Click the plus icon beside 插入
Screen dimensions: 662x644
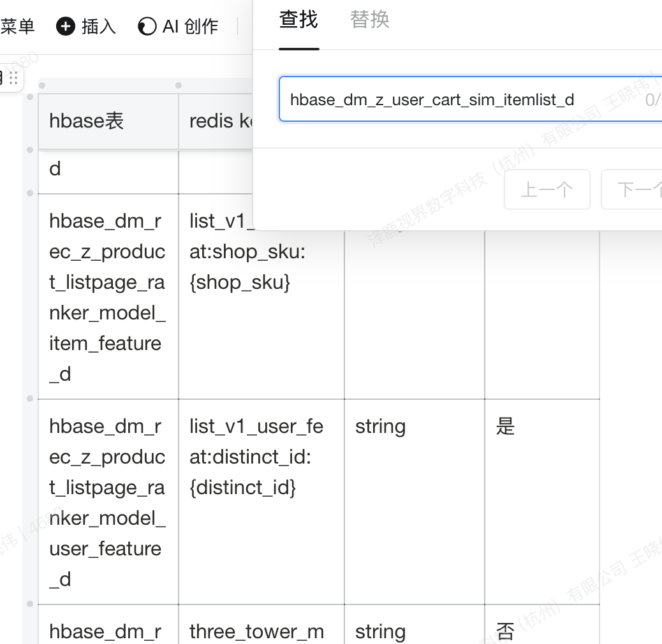66,26
